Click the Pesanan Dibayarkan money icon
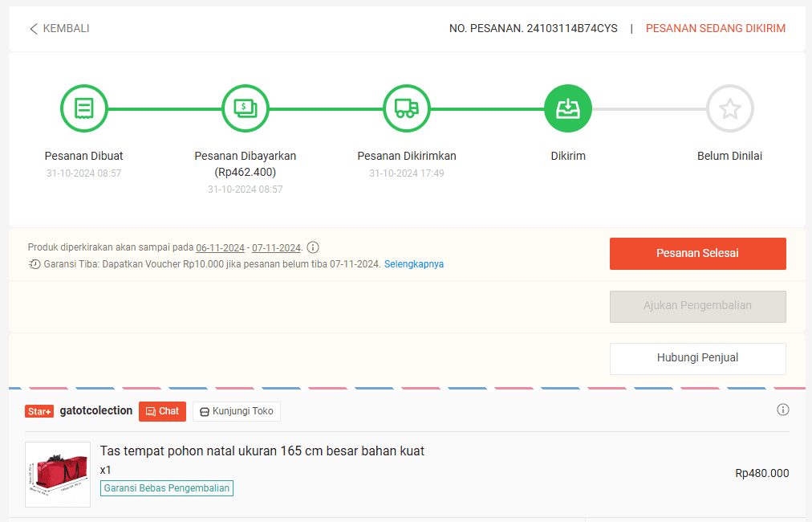Viewport: 812px width, 522px height. click(x=246, y=108)
